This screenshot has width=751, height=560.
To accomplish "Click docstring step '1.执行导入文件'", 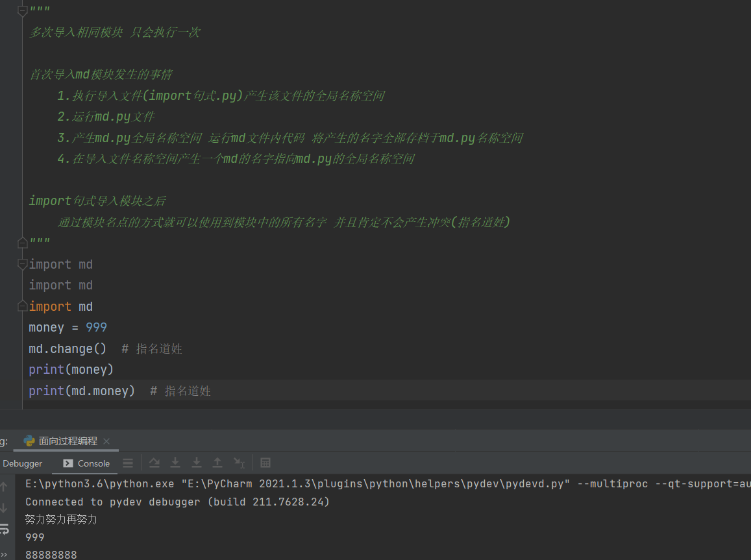I will tap(220, 96).
